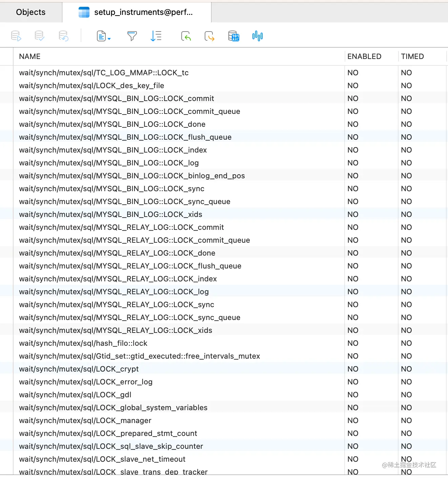Click the Import data icon
Screen dimensions: 448x480
point(186,36)
